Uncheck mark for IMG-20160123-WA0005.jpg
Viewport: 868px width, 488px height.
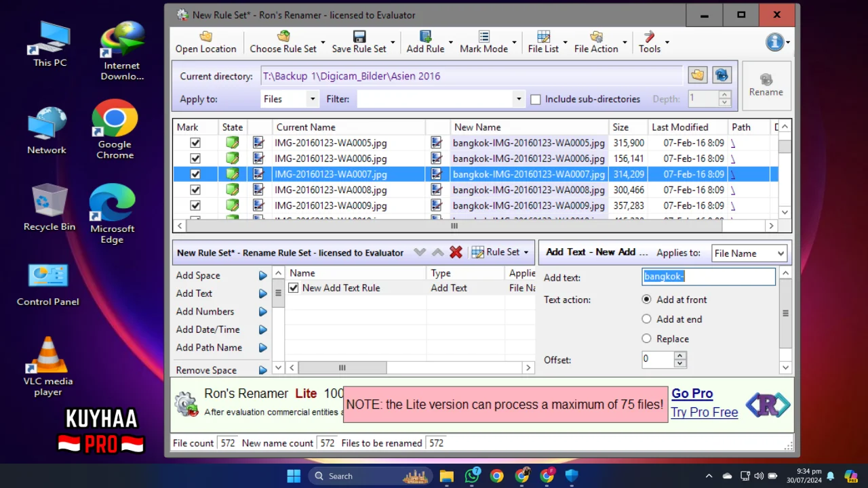(195, 143)
